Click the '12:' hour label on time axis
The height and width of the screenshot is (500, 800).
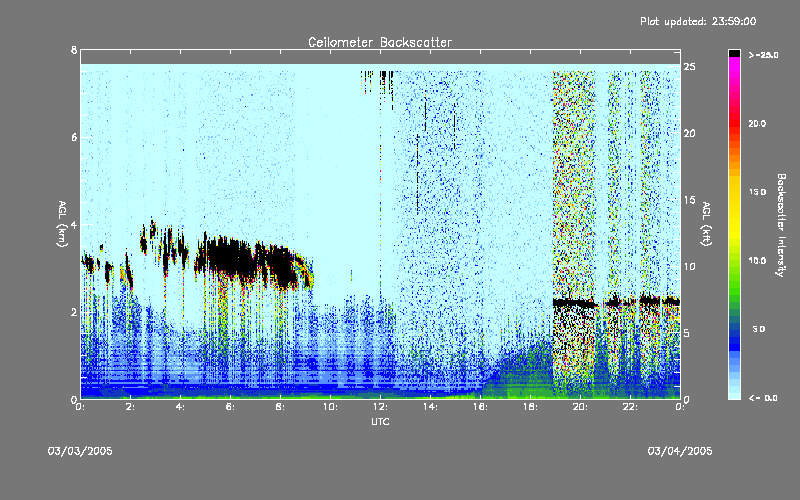[380, 407]
